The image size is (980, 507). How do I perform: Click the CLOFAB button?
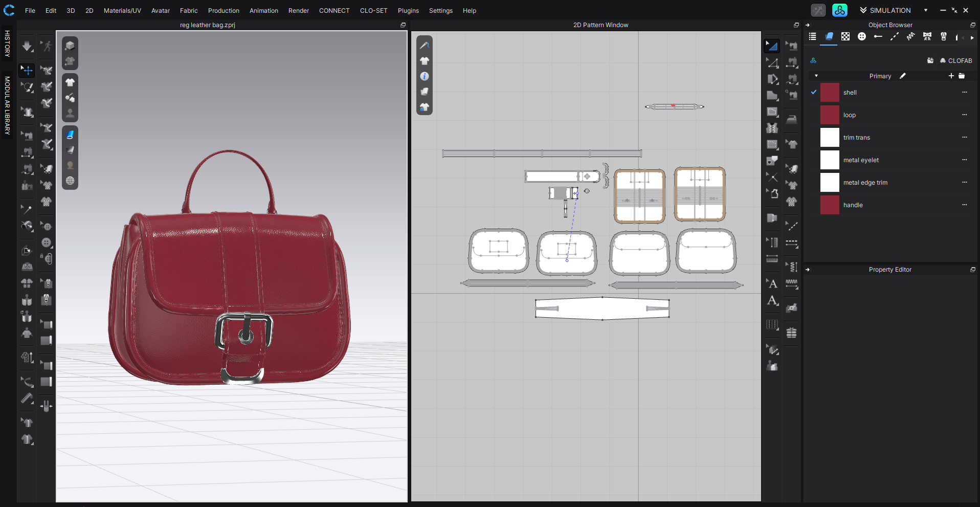tap(955, 60)
